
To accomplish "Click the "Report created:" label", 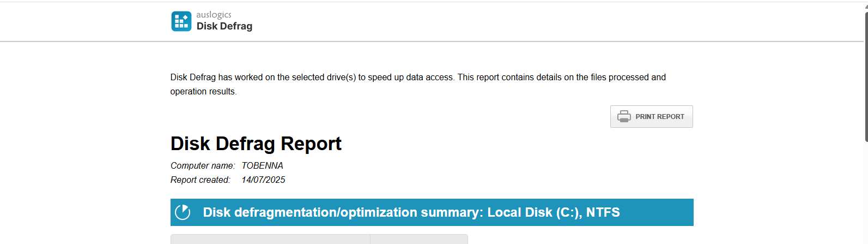I will point(200,180).
